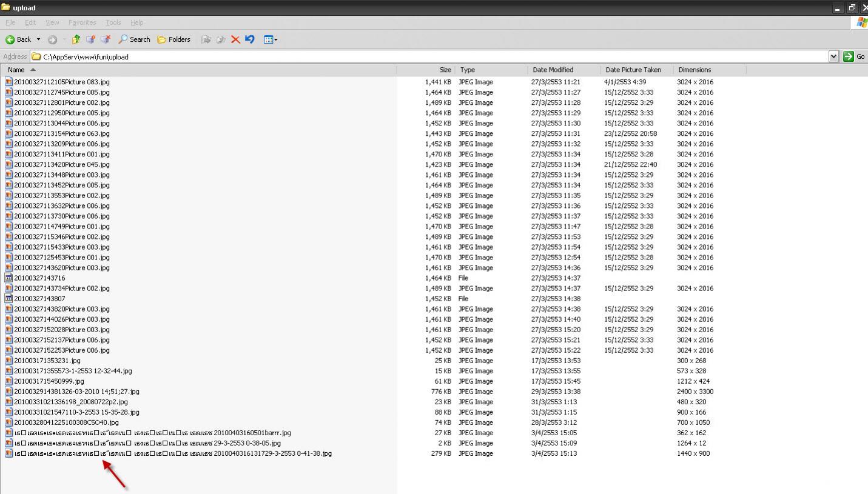Open the Views button menu
The image size is (868, 494).
271,39
